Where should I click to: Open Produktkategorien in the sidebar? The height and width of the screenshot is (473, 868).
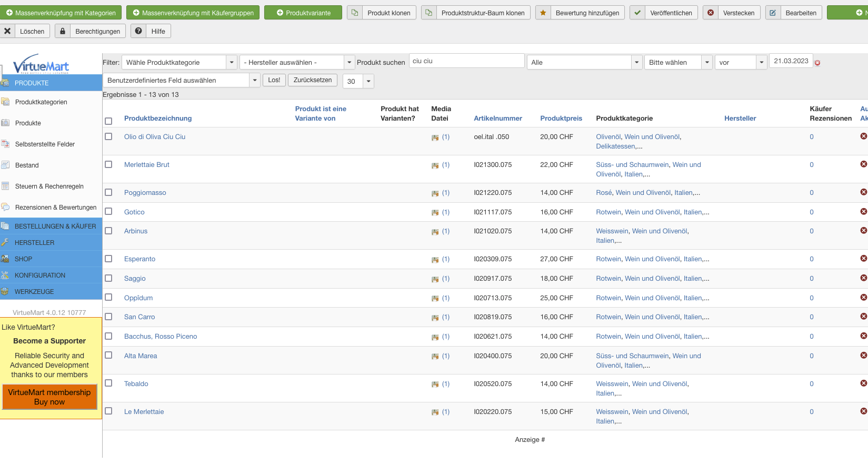tap(41, 102)
